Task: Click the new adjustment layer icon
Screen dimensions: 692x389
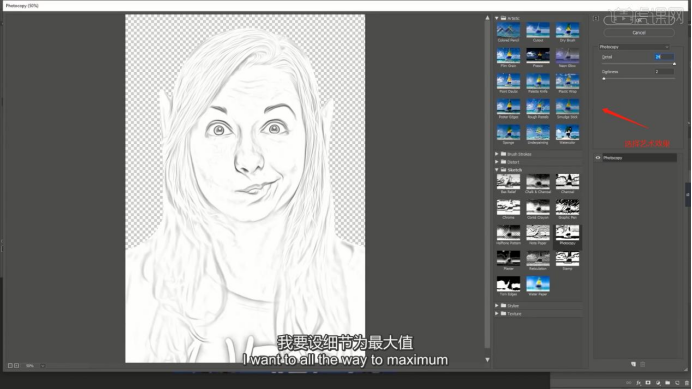Action: click(x=658, y=383)
